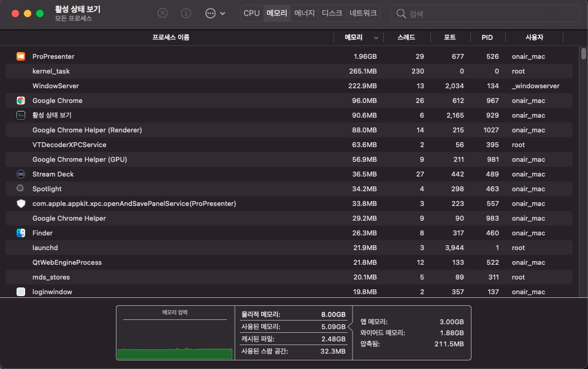
Task: Click the shield icon for openAndSavePanelService
Action: tap(21, 204)
